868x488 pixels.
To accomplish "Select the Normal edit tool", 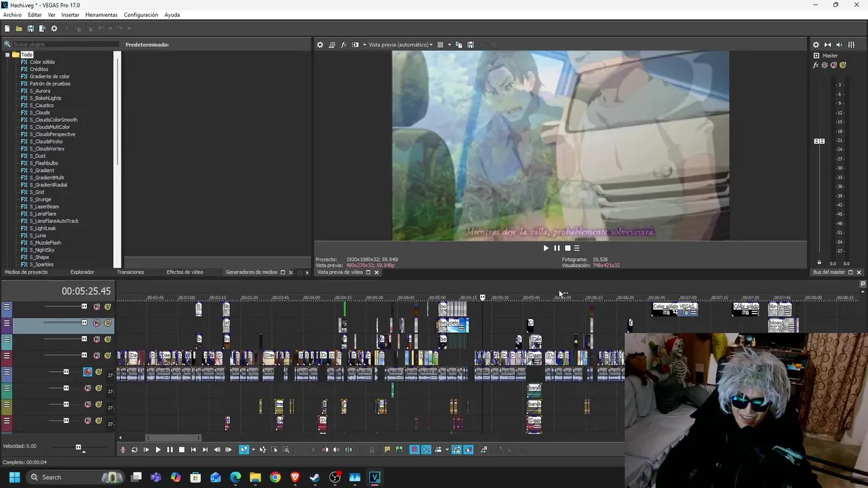I will (244, 449).
